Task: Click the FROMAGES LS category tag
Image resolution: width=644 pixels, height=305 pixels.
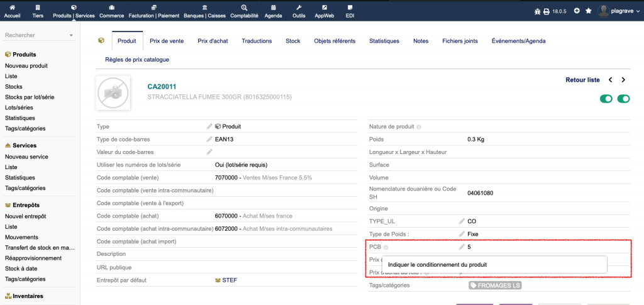Action: tap(495, 286)
